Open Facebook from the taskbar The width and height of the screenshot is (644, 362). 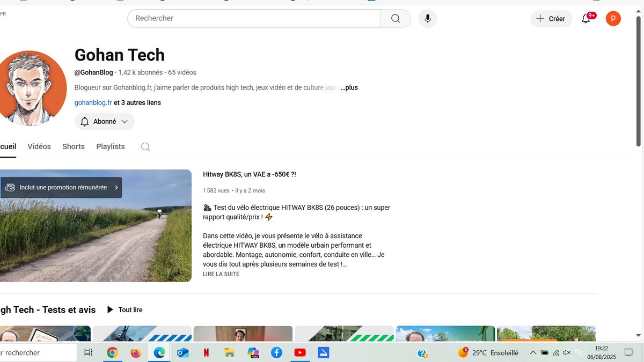[x=276, y=352]
